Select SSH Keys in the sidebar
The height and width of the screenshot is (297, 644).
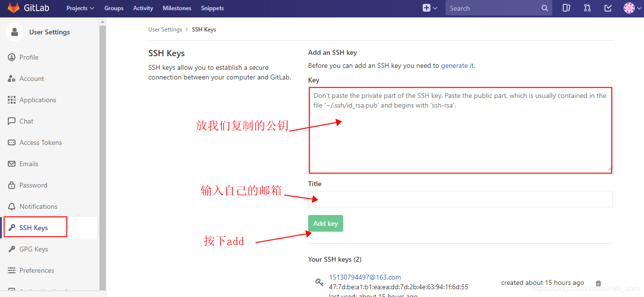click(33, 228)
